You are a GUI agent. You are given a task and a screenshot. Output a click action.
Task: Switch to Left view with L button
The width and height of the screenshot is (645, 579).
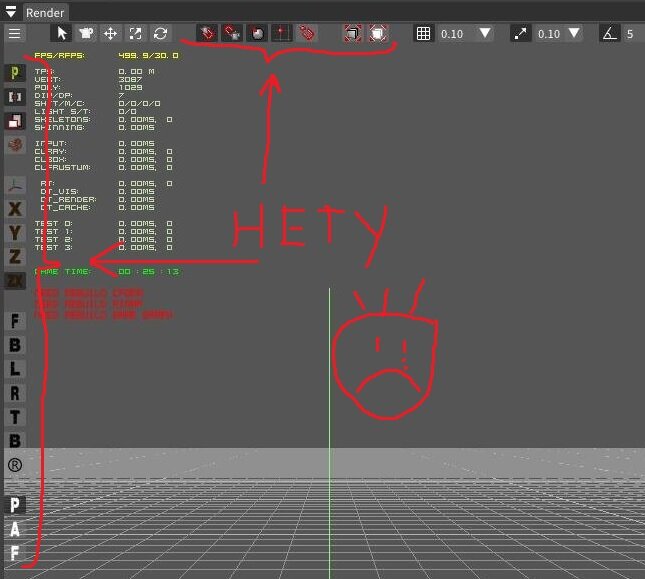tap(15, 369)
